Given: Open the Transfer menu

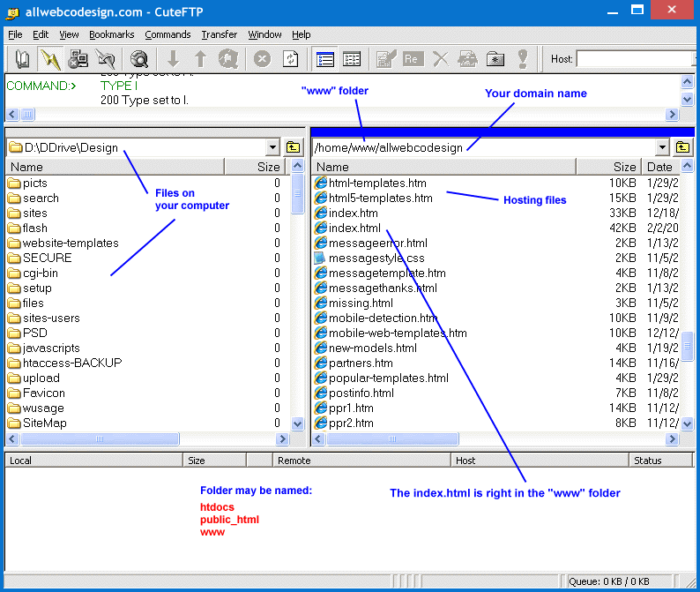Looking at the screenshot, I should click(220, 34).
